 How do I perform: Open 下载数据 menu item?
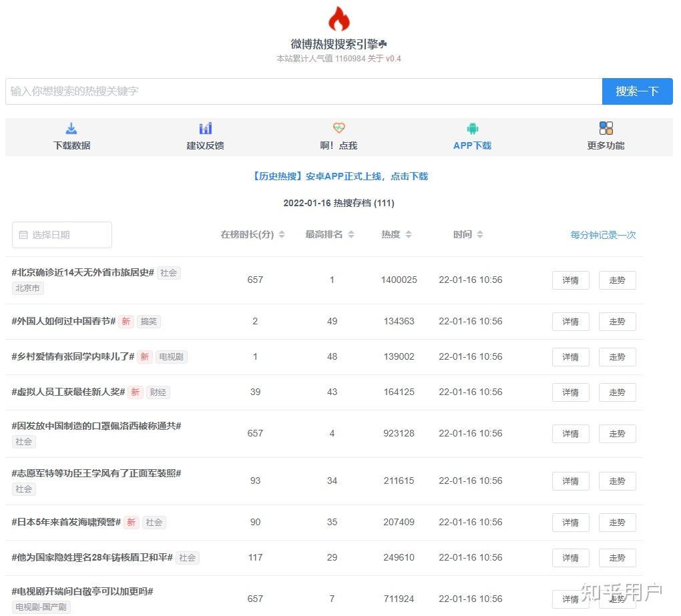tap(71, 137)
